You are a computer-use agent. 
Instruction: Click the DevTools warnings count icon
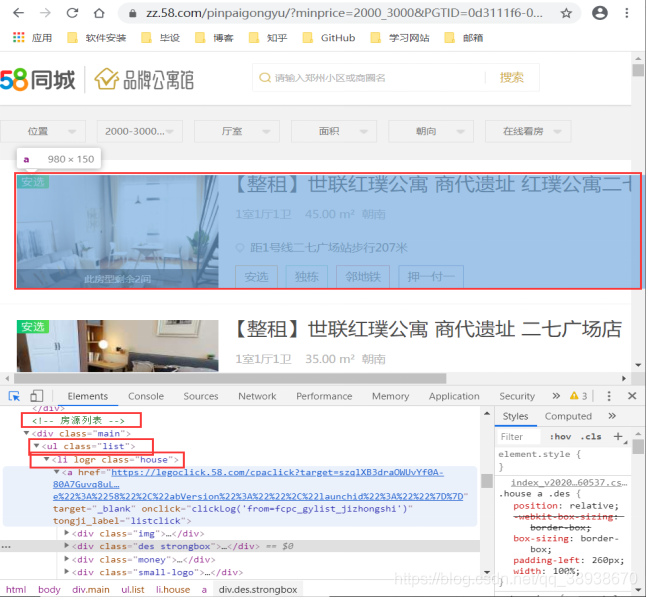pos(578,396)
